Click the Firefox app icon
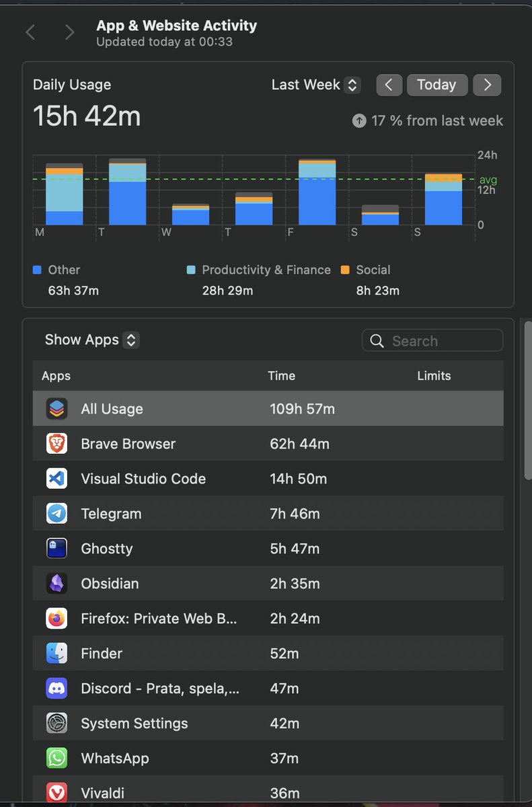Viewport: 532px width, 807px height. click(x=56, y=619)
